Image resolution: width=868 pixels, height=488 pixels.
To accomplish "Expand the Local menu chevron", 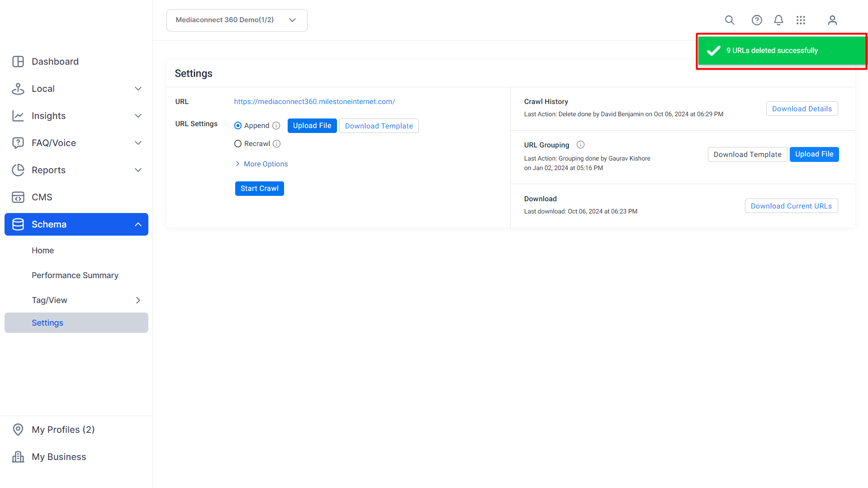I will point(138,89).
